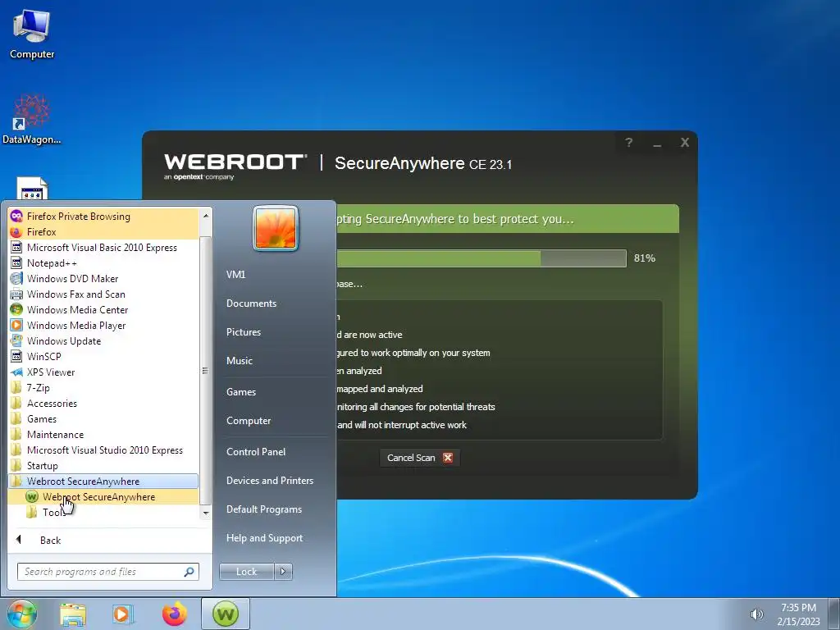
Task: Open Firefox from the taskbar
Action: (175, 614)
